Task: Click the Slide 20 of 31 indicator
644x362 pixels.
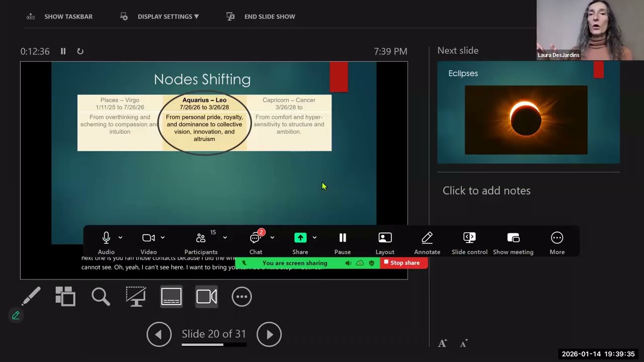Action: (x=214, y=334)
